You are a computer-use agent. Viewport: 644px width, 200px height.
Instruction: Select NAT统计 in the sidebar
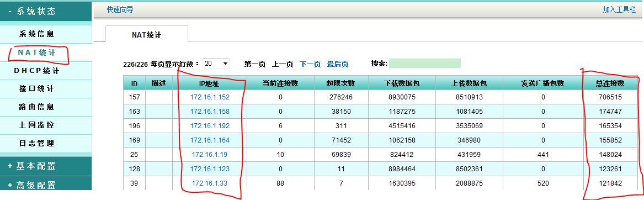(x=36, y=52)
